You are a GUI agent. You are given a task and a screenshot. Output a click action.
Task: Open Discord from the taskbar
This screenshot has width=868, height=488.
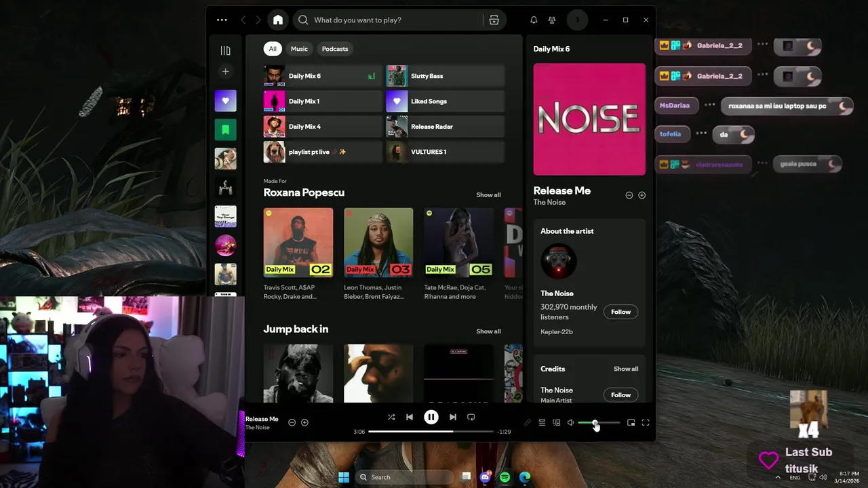tap(486, 477)
